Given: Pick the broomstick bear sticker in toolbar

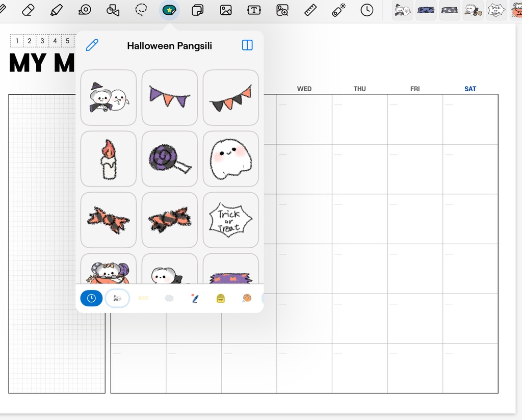Looking at the screenshot, I should point(473,10).
